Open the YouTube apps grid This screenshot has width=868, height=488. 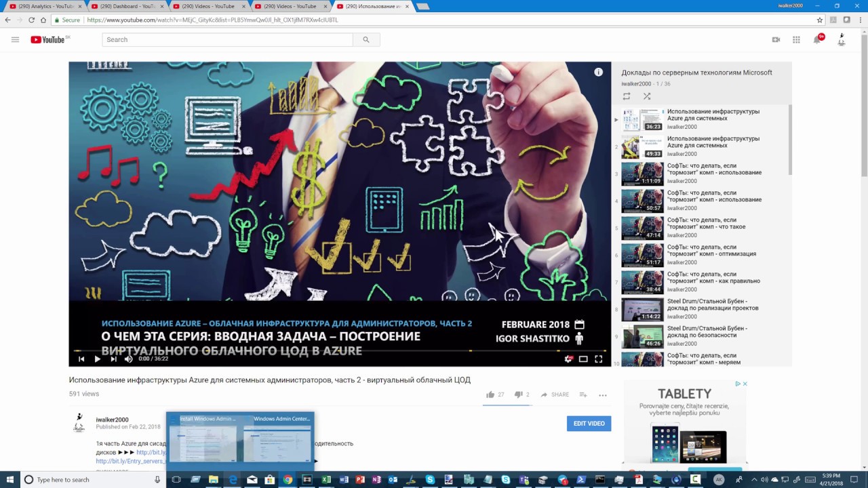pyautogui.click(x=796, y=39)
